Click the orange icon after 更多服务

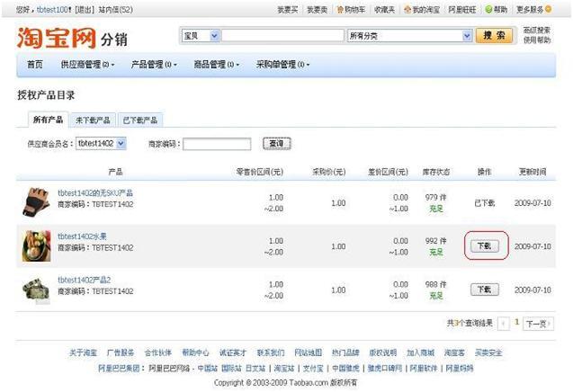(548, 10)
